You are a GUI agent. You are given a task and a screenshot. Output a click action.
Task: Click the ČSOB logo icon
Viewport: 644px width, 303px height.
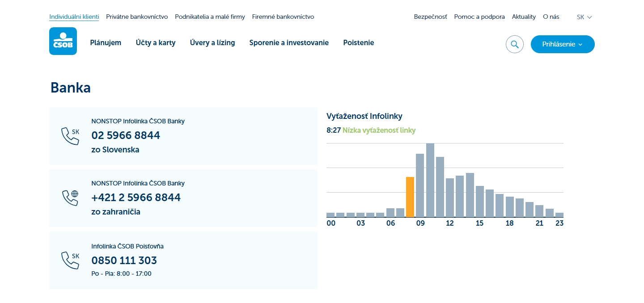click(x=63, y=41)
